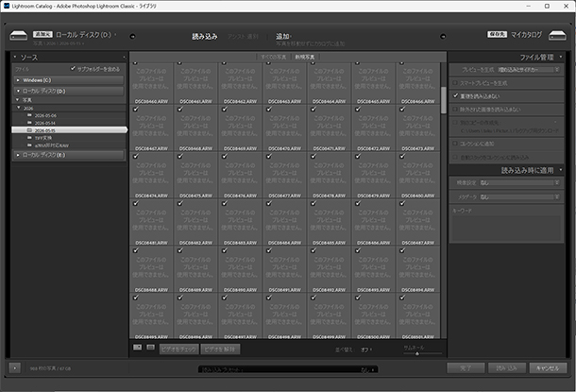Choose the 追加 import mode

point(283,36)
